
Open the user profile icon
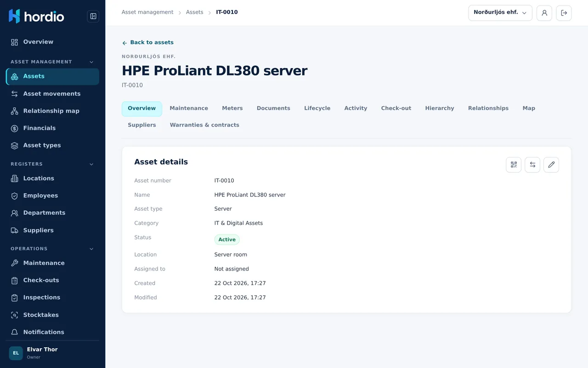[544, 13]
